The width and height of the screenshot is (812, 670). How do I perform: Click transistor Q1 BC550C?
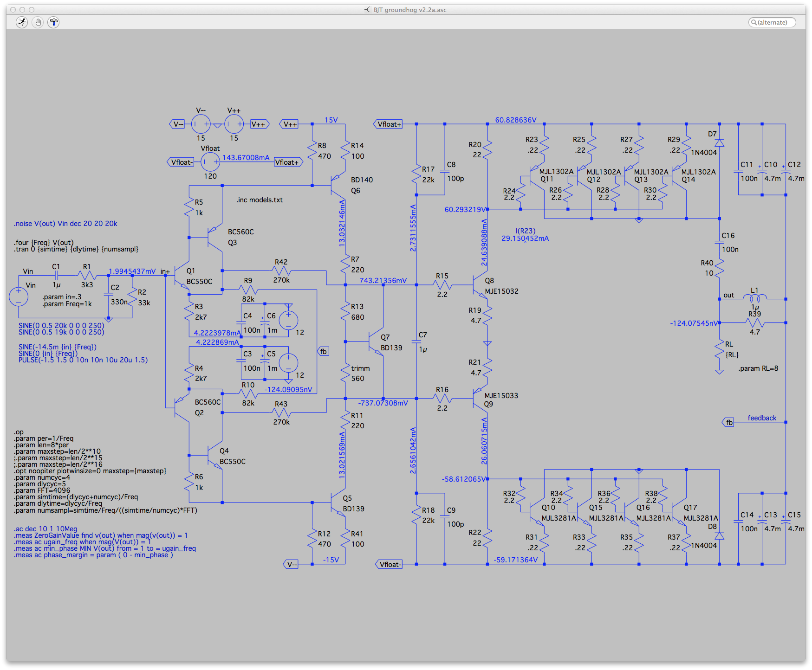[x=182, y=276]
